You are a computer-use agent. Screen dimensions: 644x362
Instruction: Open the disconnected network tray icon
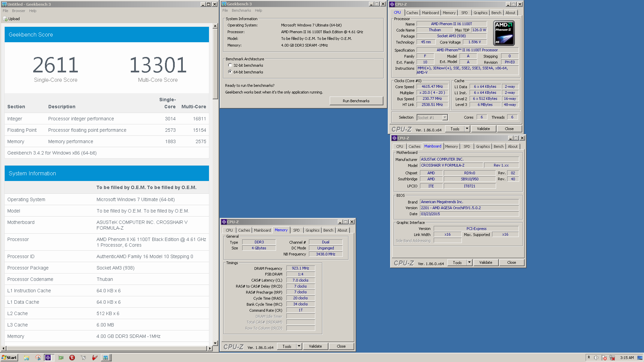(x=612, y=358)
